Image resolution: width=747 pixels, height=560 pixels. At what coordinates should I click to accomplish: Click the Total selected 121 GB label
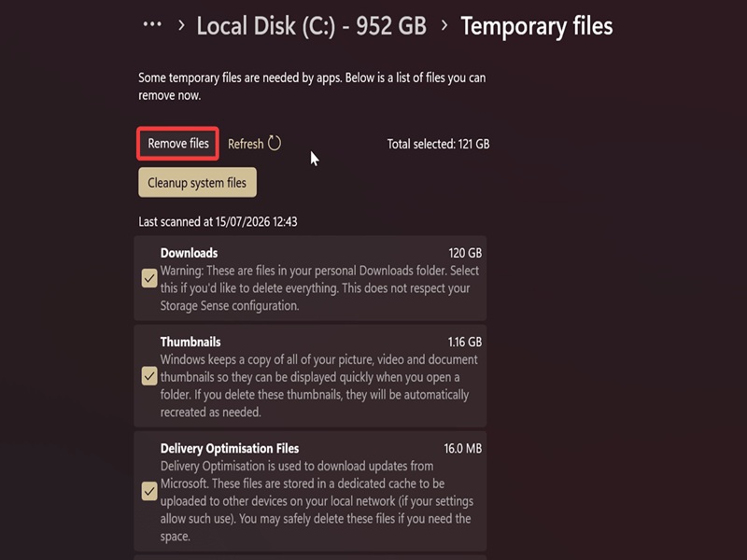pos(438,144)
